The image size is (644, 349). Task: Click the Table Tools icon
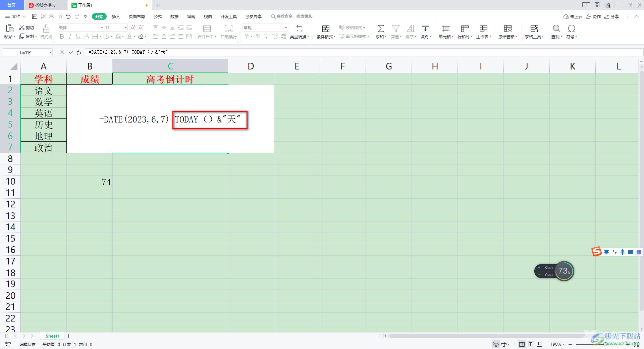[x=534, y=28]
